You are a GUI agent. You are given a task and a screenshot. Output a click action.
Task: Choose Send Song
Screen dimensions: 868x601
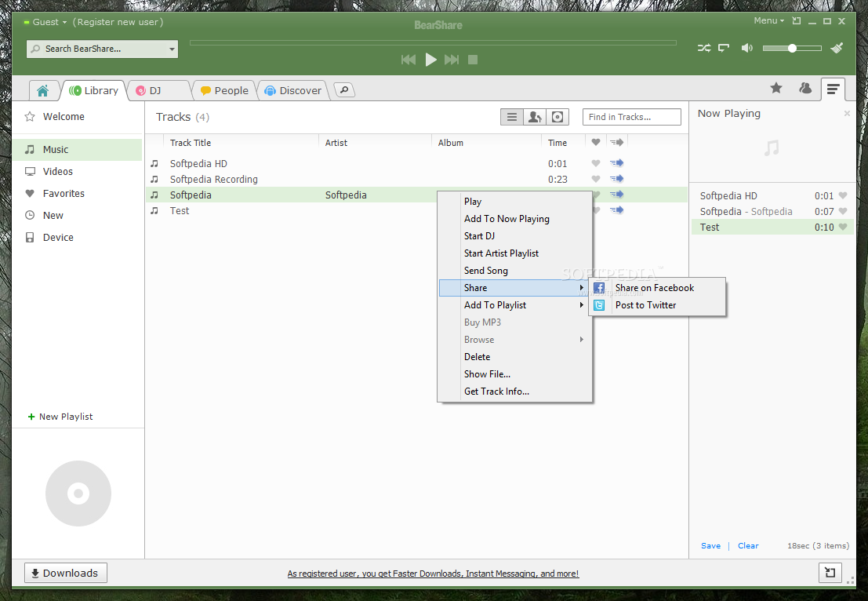pos(515,271)
